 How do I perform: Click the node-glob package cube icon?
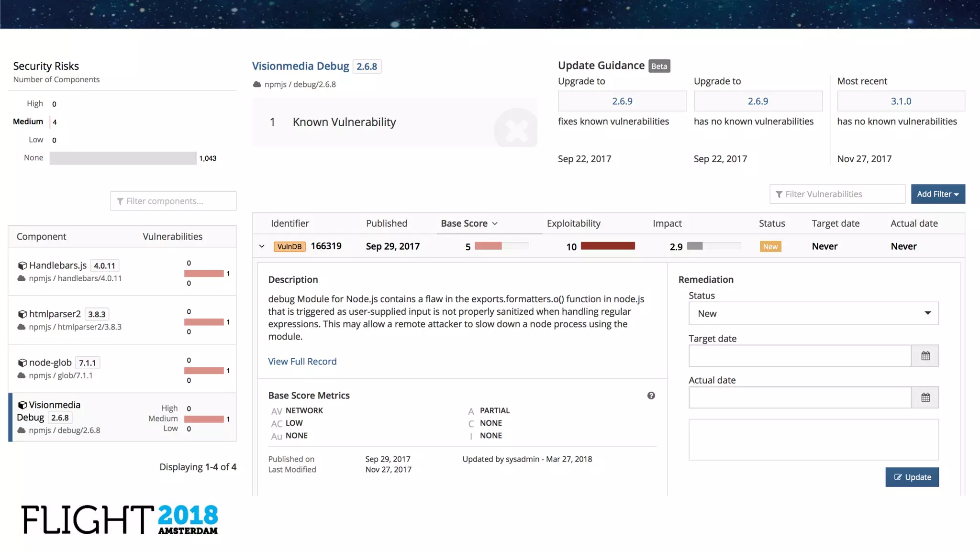[x=22, y=363]
